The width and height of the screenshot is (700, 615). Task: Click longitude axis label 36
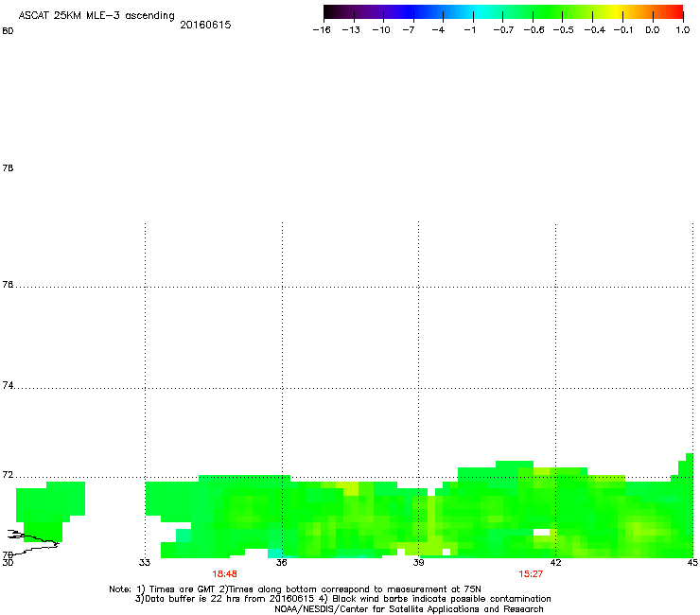coord(282,562)
